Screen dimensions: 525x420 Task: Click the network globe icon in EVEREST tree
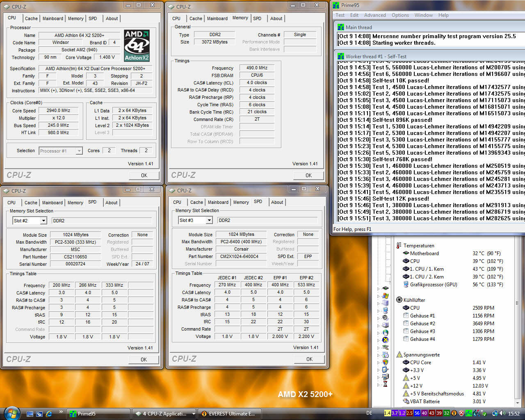[x=385, y=333]
